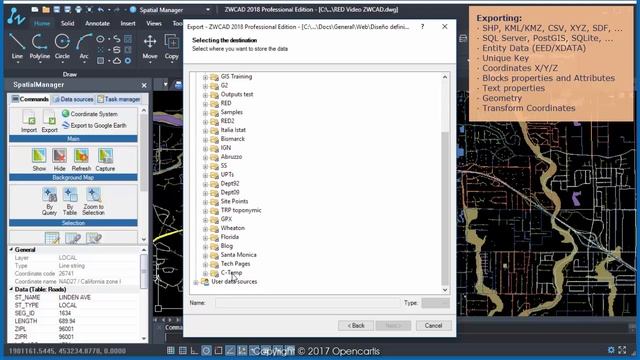Select the Florida folder
640x360 pixels.
pyautogui.click(x=230, y=237)
